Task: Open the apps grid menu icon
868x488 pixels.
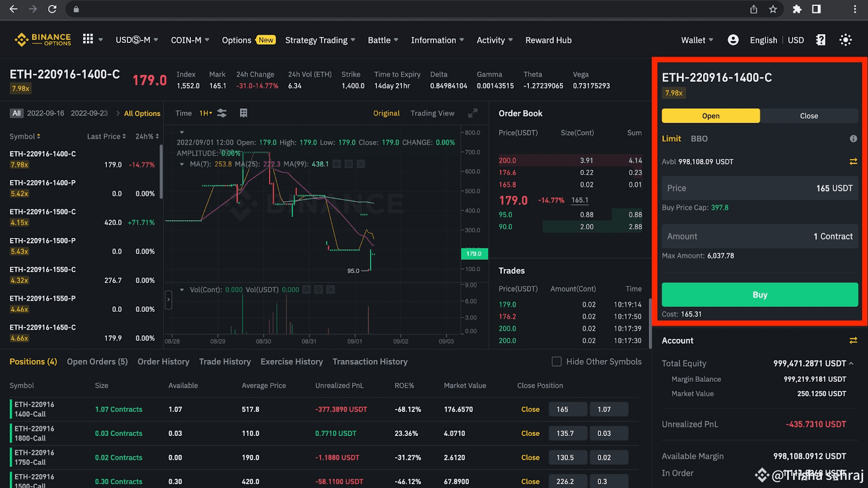Action: point(88,39)
